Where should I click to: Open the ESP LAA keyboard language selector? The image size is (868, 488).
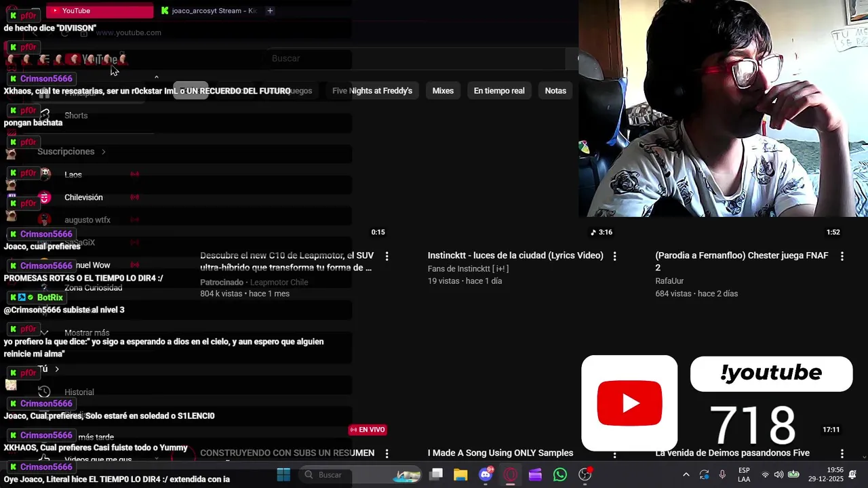[744, 475]
